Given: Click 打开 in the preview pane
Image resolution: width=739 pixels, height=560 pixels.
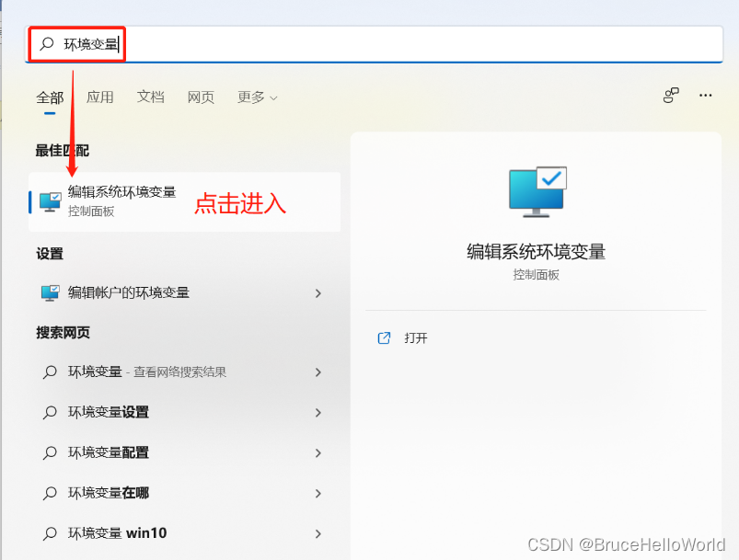Looking at the screenshot, I should (416, 338).
